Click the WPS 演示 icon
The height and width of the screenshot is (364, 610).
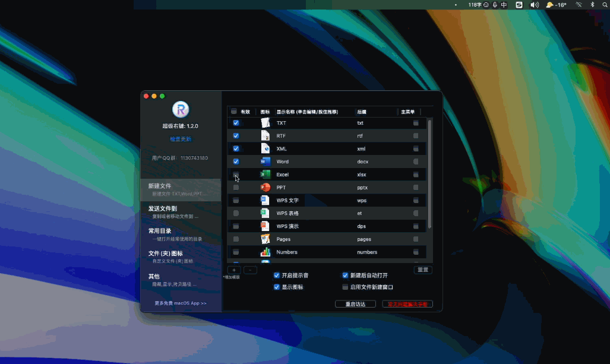coord(265,226)
